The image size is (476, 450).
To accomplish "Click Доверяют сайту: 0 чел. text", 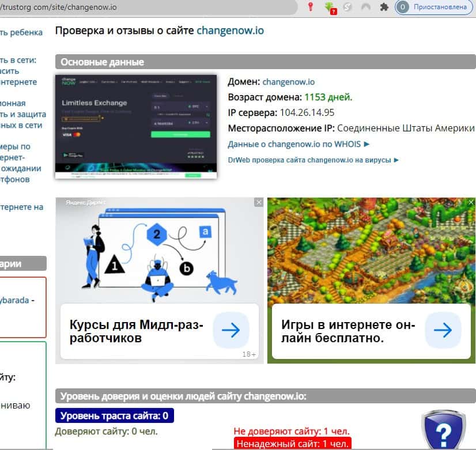I will tap(106, 431).
